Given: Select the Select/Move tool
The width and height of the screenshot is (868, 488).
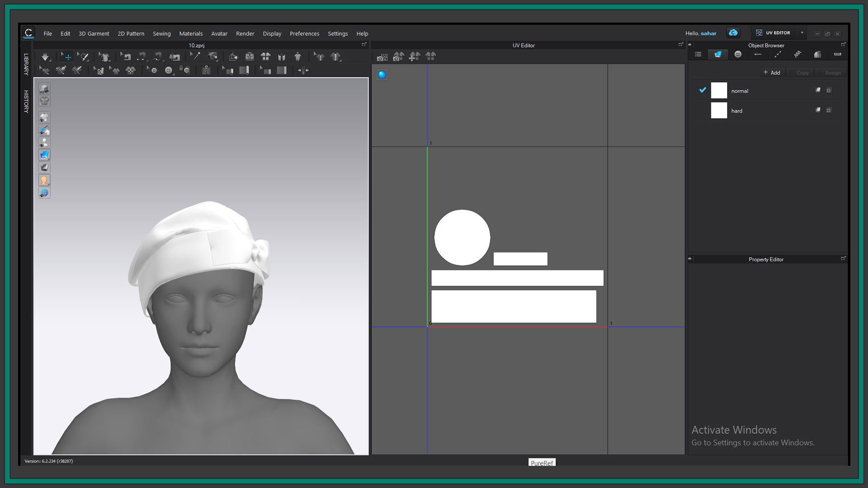Looking at the screenshot, I should pyautogui.click(x=66, y=57).
